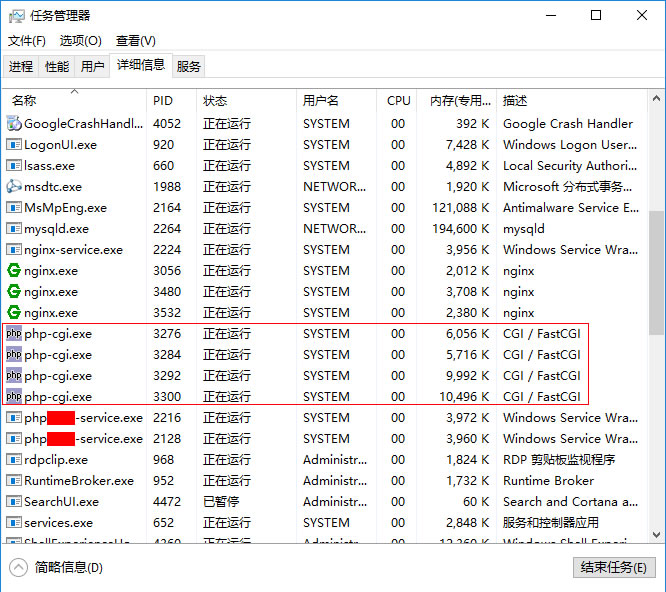Click the msdtc.exe process icon
This screenshot has width=666, height=592.
[14, 187]
